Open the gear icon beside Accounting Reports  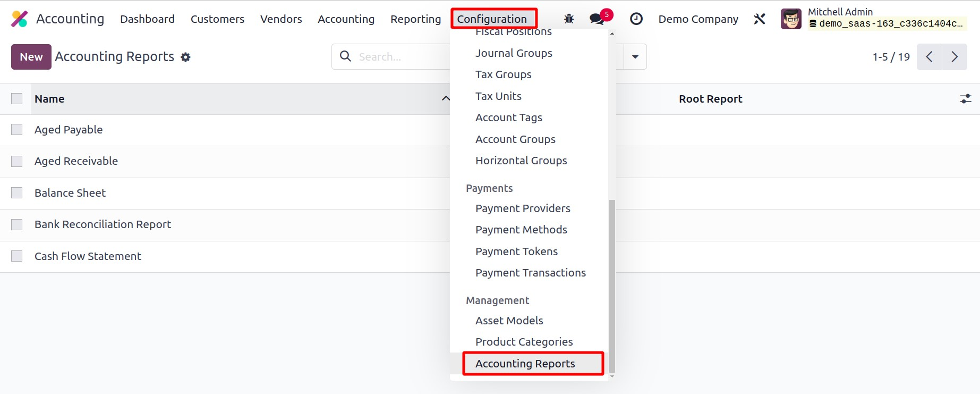tap(185, 57)
